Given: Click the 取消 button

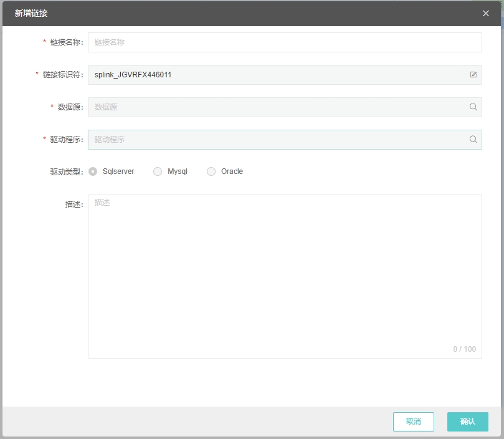Looking at the screenshot, I should coord(414,422).
